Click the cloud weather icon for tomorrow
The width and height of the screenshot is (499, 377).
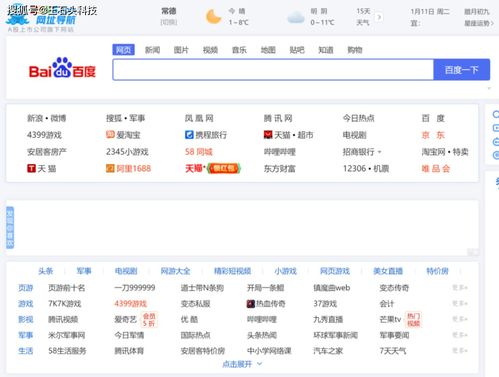click(296, 17)
